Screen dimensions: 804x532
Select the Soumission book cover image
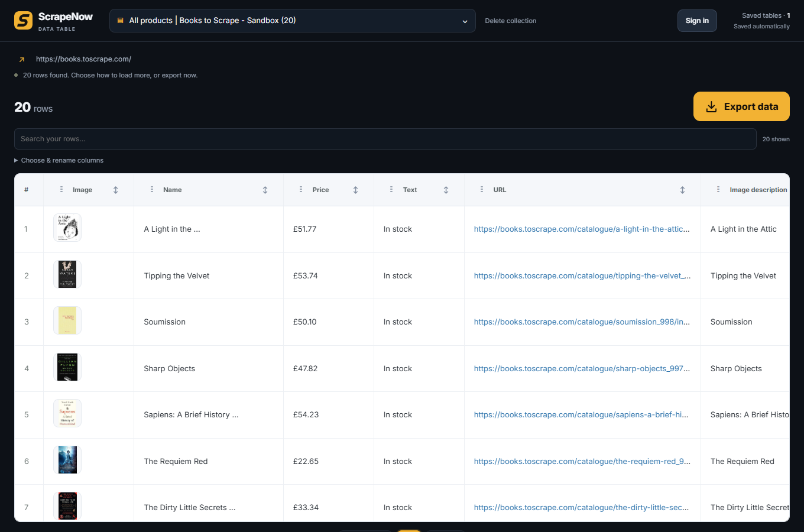coord(67,320)
